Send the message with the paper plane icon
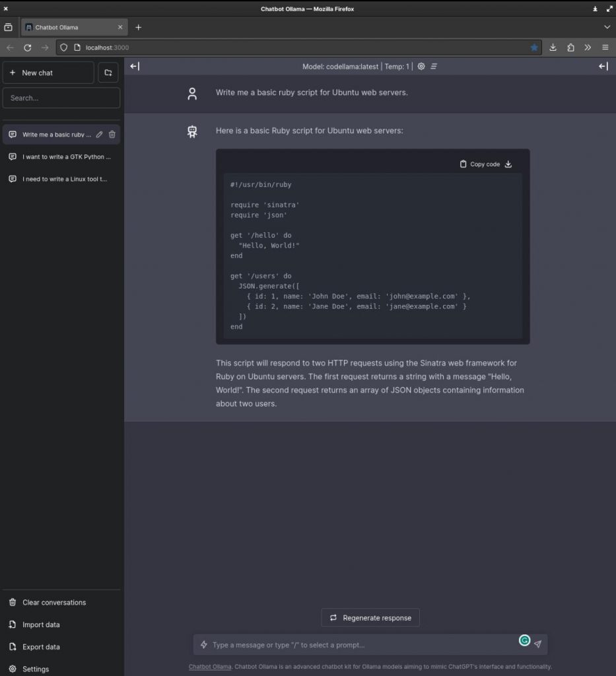The height and width of the screenshot is (676, 616). point(537,644)
